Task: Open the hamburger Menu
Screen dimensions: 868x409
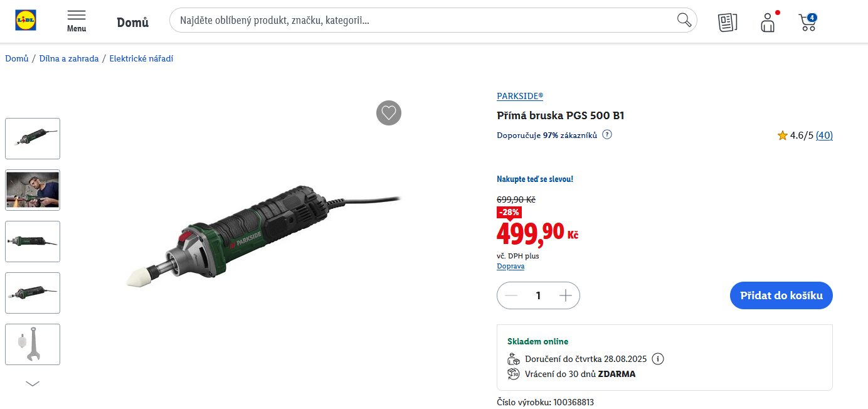Action: (x=77, y=20)
